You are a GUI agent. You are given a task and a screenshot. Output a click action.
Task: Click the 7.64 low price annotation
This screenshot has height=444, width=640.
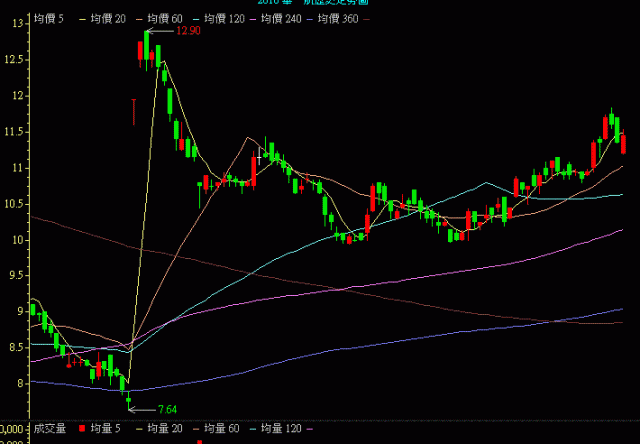[167, 409]
